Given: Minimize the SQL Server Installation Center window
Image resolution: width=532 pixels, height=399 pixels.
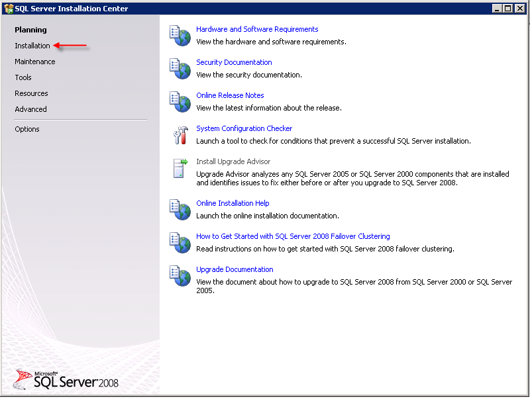Looking at the screenshot, I should click(497, 9).
